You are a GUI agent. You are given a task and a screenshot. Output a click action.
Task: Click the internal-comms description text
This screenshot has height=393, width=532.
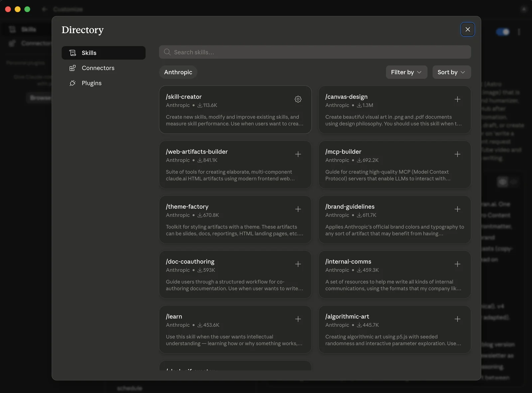click(393, 285)
